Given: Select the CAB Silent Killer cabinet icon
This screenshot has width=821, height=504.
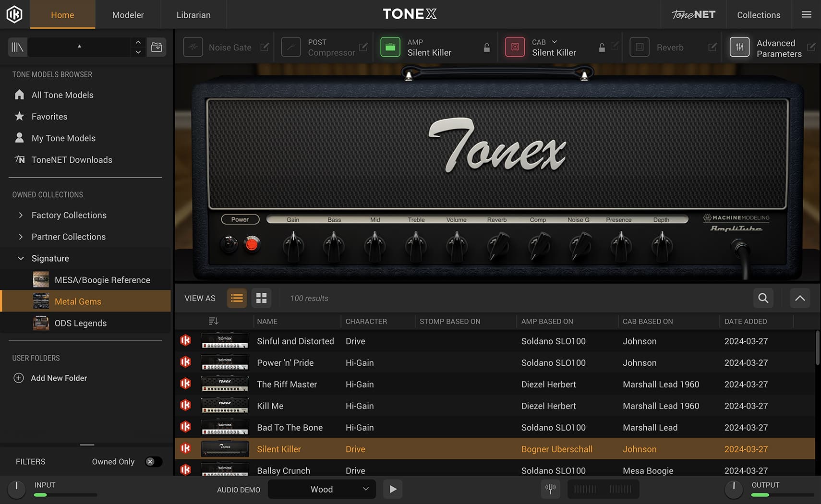Looking at the screenshot, I should tap(515, 47).
